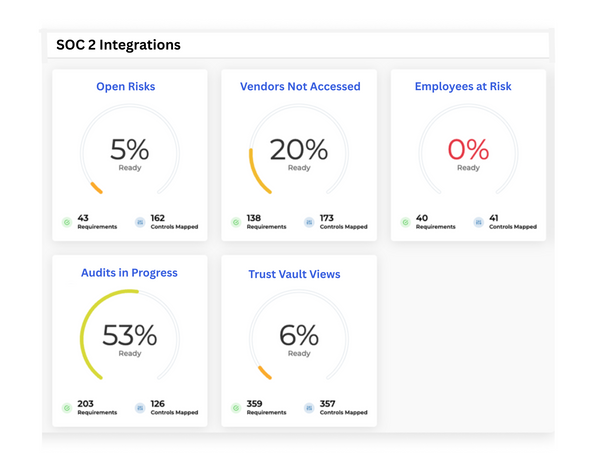
Task: Go to Audits in Progress title
Action: [129, 273]
